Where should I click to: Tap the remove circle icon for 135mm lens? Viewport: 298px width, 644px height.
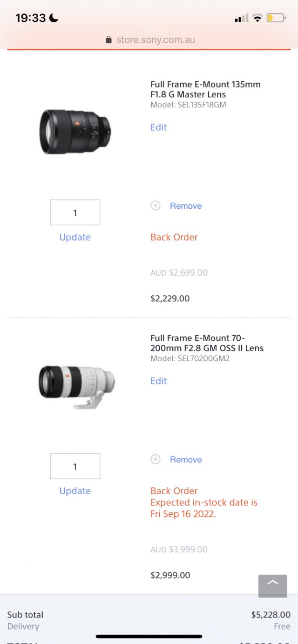coord(156,206)
